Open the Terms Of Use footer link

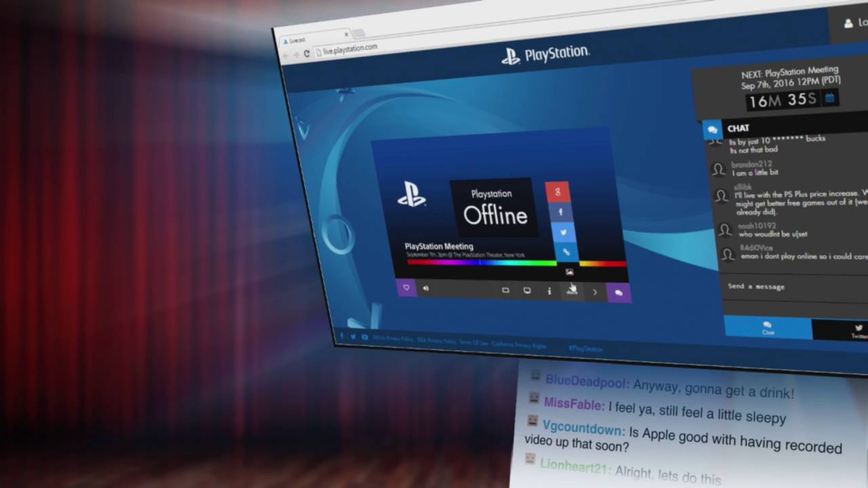pos(473,343)
